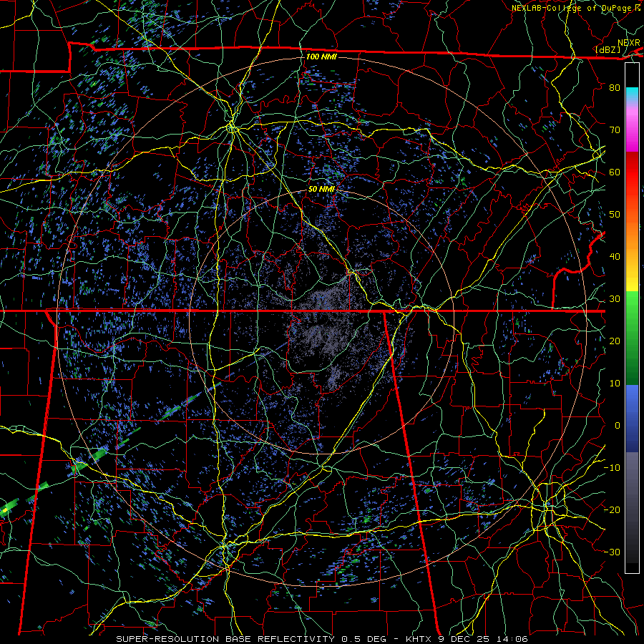Click the "[dBZ]" unit label

(608, 49)
